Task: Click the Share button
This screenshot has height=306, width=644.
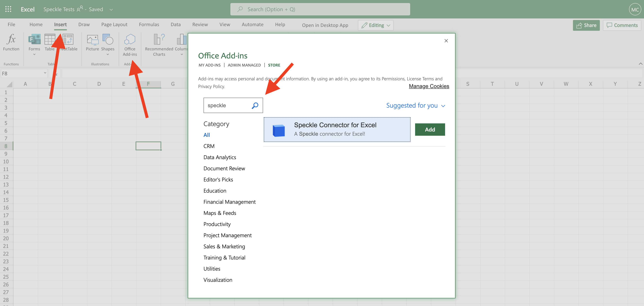Action: pos(586,25)
